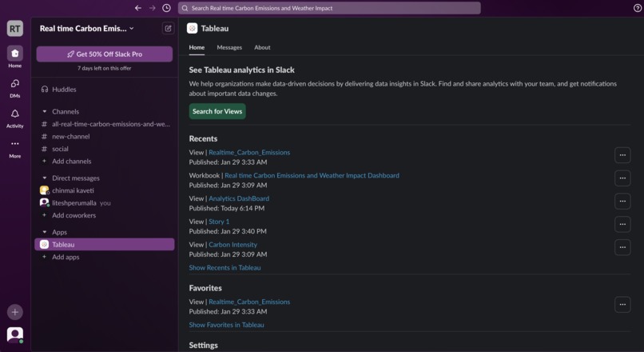Image resolution: width=644 pixels, height=352 pixels.
Task: Click the Add apps label
Action: point(66,257)
